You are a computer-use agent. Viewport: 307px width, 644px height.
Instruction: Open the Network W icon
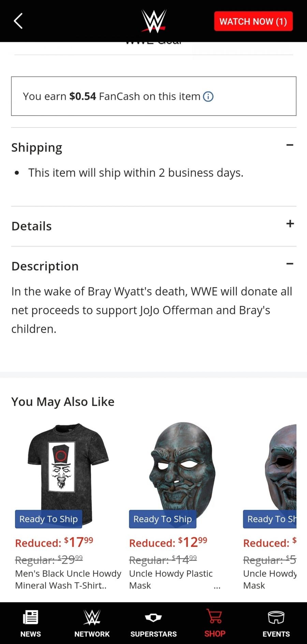click(x=92, y=617)
